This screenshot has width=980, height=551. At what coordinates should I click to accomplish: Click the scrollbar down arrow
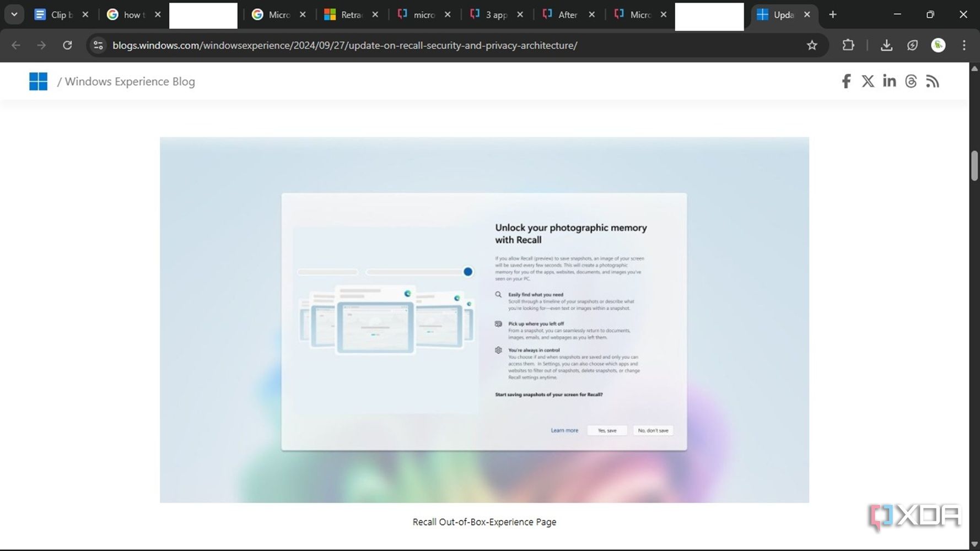tap(974, 545)
